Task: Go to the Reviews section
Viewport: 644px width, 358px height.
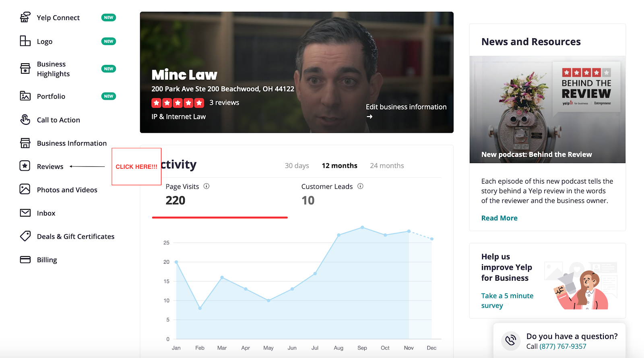Action: pos(50,167)
